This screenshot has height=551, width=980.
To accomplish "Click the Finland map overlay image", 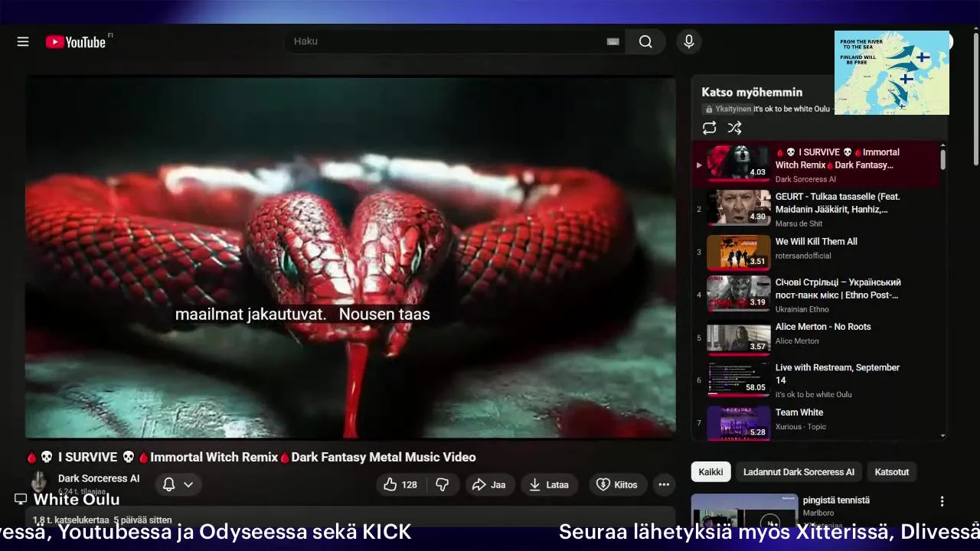I will coord(892,73).
